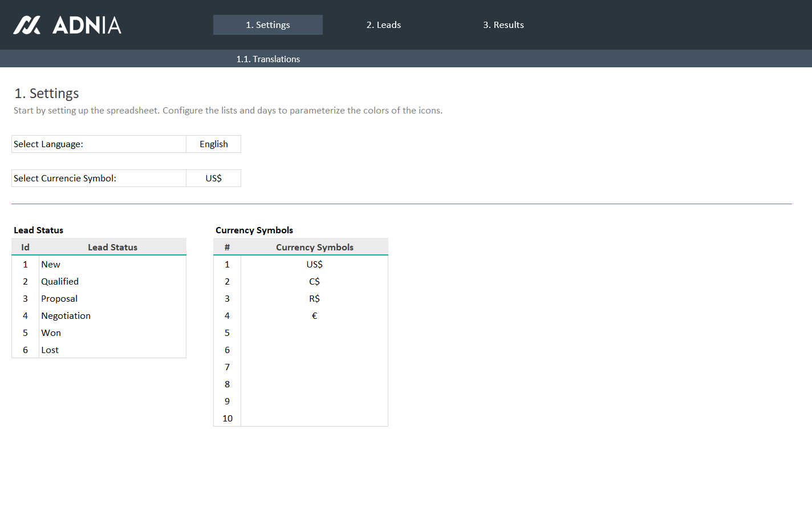812x531 pixels.
Task: Click the ADNIA logo
Action: [67, 25]
